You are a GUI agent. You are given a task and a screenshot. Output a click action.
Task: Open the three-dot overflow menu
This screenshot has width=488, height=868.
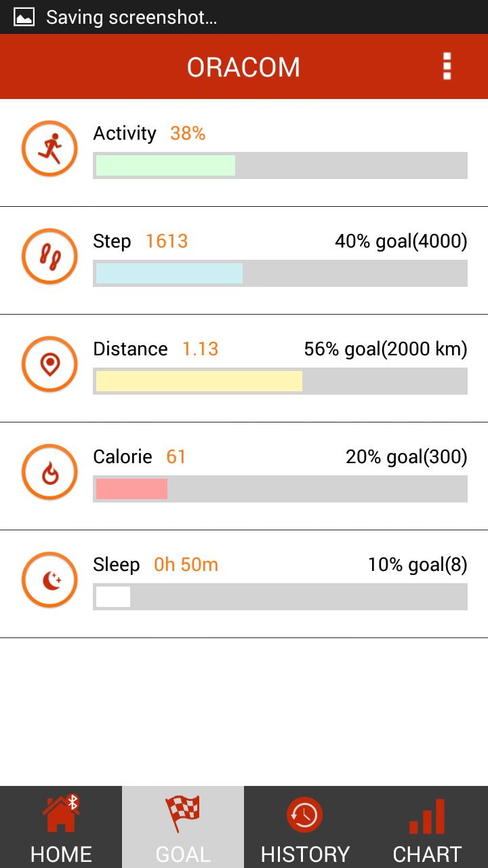click(x=447, y=66)
